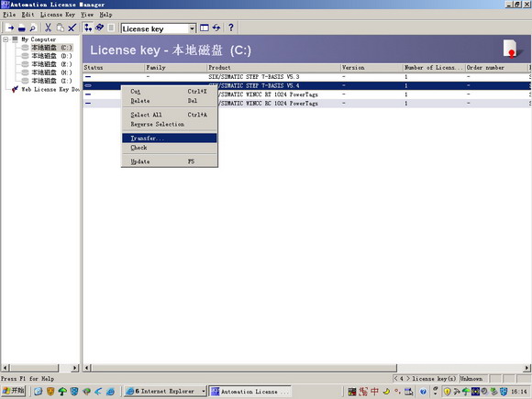Image resolution: width=532 pixels, height=399 pixels.
Task: Click the Refresh arrows toolbar icon
Action: point(216,28)
